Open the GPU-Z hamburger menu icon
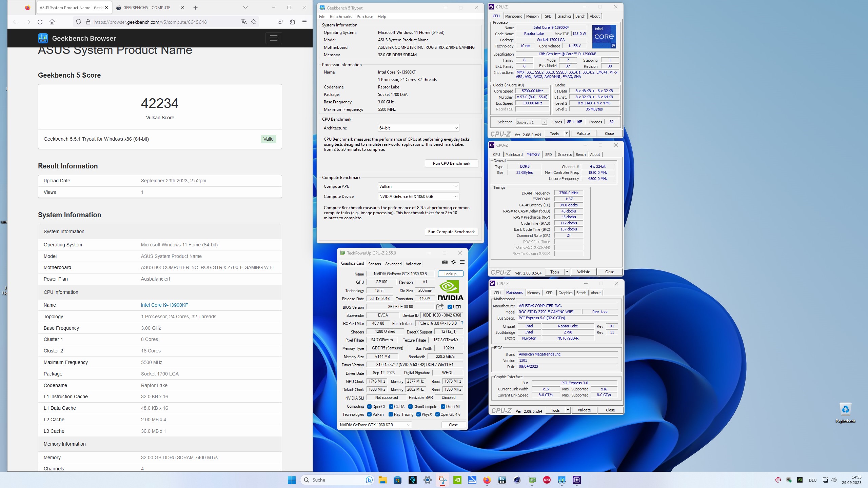This screenshot has width=868, height=488. (x=462, y=262)
